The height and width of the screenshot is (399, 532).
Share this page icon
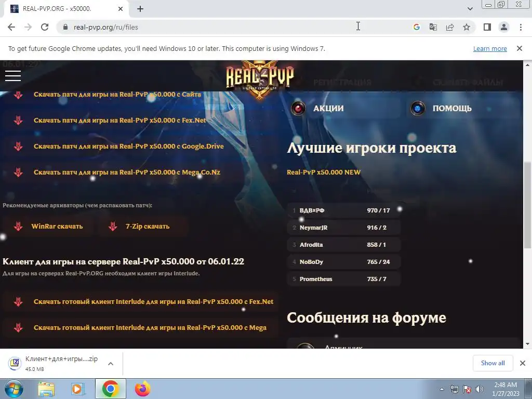pos(450,27)
